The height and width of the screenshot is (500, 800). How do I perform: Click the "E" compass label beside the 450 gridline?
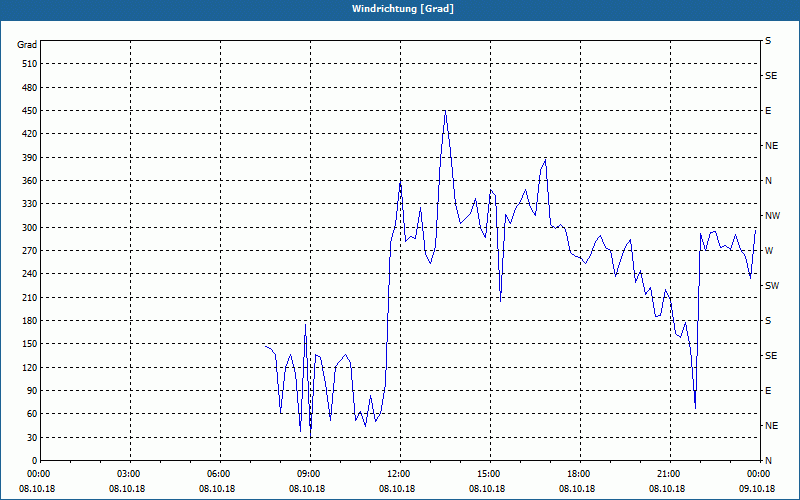[x=768, y=111]
